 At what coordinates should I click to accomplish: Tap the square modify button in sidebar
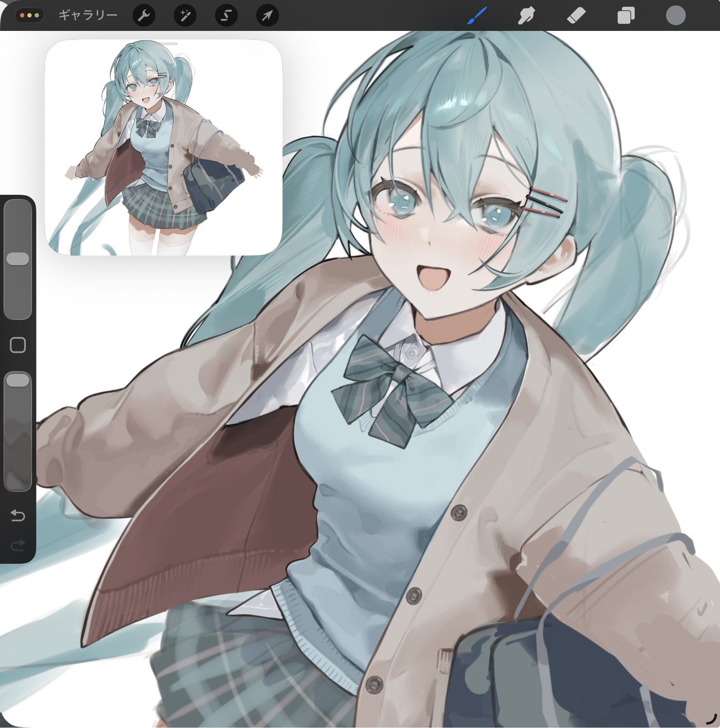point(18,345)
